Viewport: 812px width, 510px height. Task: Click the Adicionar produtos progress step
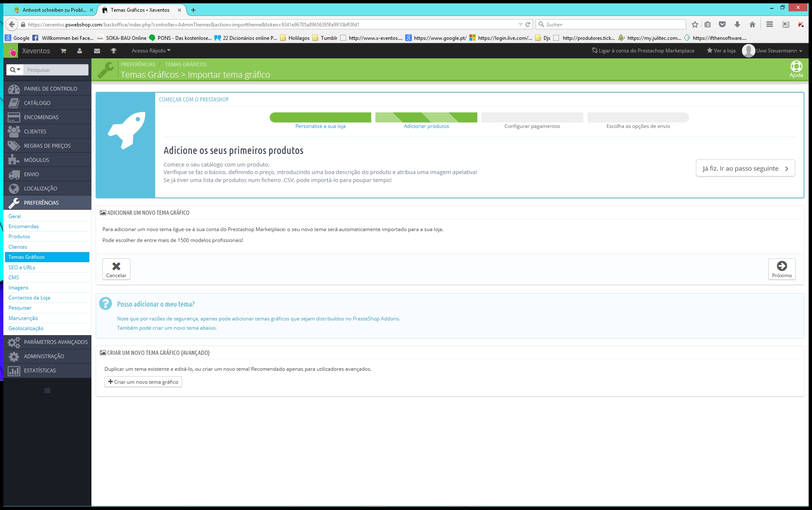426,126
